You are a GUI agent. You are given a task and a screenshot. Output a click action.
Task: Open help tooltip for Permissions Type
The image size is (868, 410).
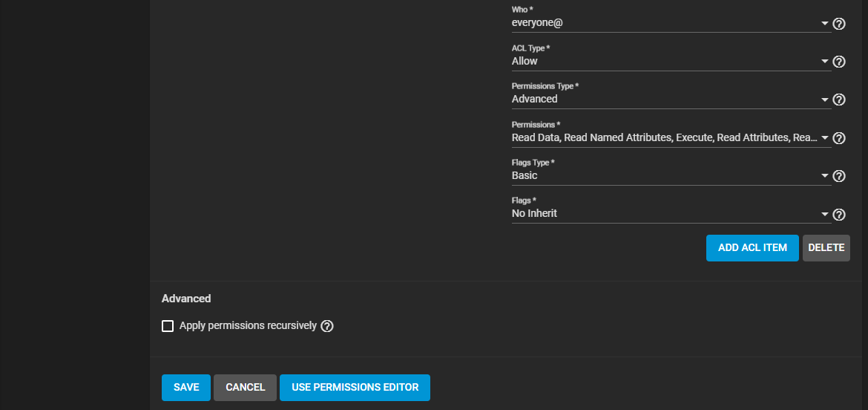tap(839, 100)
